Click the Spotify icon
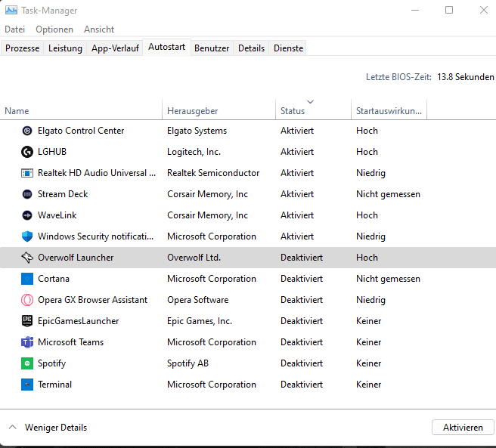The image size is (496, 448). tap(27, 363)
